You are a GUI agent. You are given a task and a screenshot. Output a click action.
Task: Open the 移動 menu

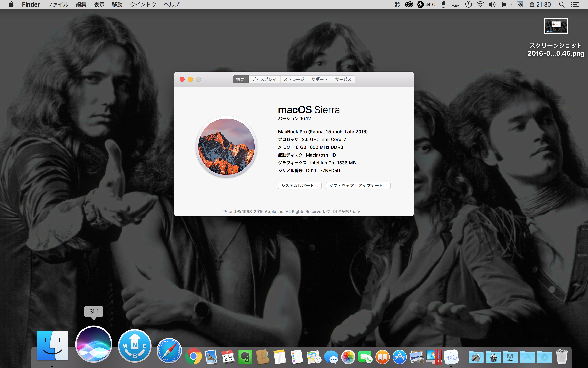(117, 4)
